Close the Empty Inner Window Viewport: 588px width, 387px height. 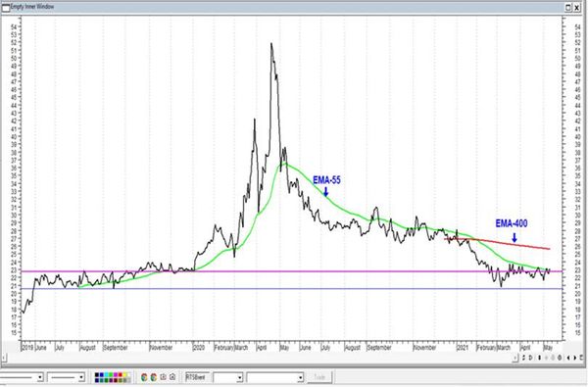577,7
